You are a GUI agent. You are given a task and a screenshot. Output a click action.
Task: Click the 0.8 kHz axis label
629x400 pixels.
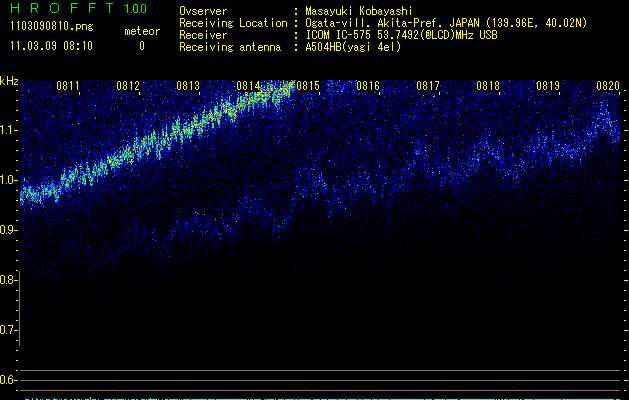tap(9, 280)
